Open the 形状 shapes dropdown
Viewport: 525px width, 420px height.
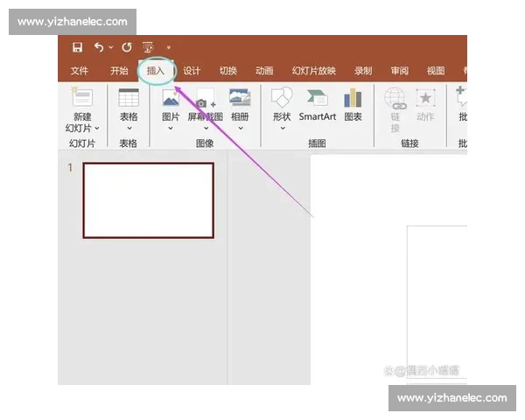pyautogui.click(x=282, y=128)
